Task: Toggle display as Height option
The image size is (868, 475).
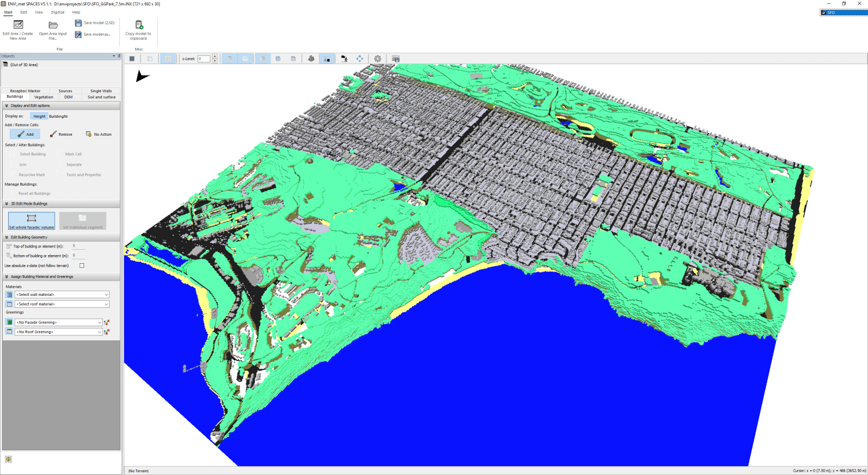Action: coord(39,116)
